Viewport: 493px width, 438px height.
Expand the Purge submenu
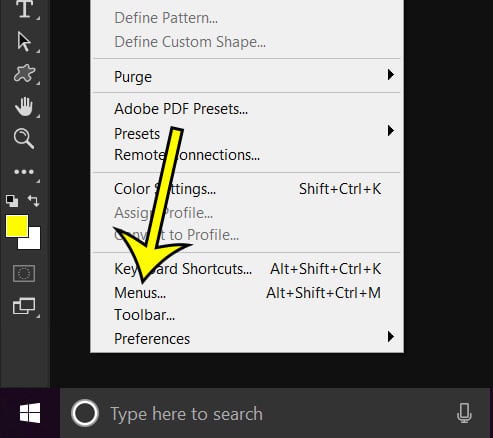[247, 77]
